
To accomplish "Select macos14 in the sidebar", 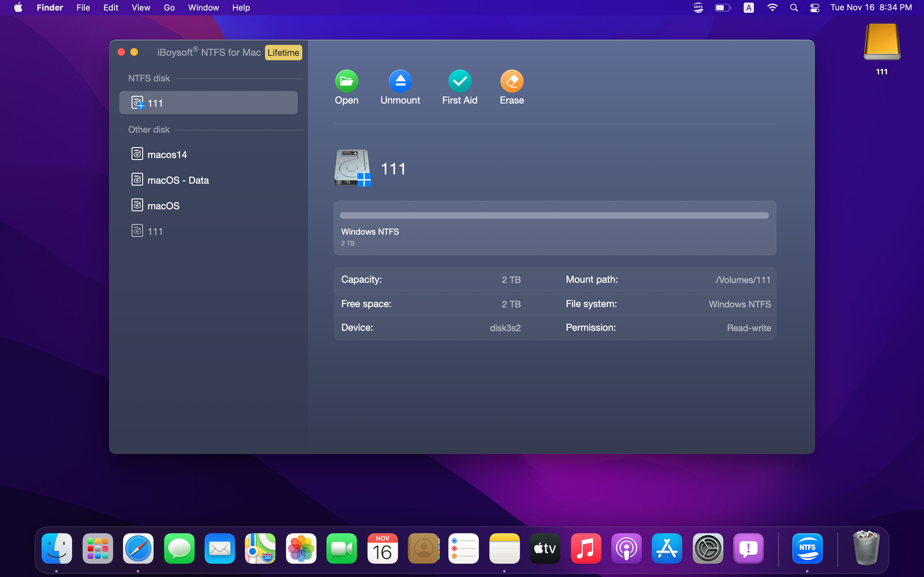I will [167, 154].
